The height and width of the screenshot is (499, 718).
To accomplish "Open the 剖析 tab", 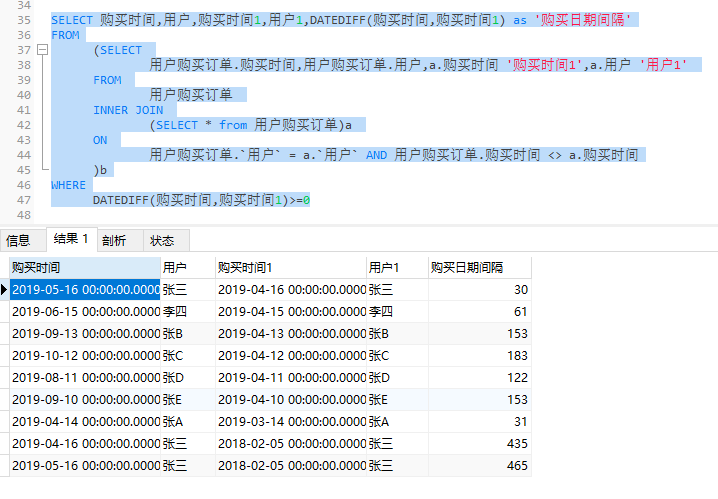I will 114,240.
